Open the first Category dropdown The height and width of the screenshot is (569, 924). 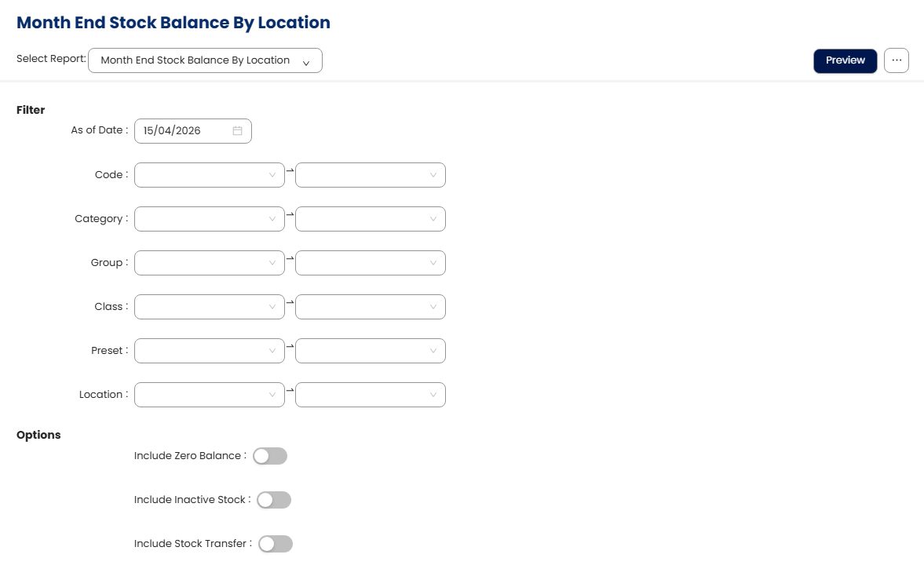[210, 219]
